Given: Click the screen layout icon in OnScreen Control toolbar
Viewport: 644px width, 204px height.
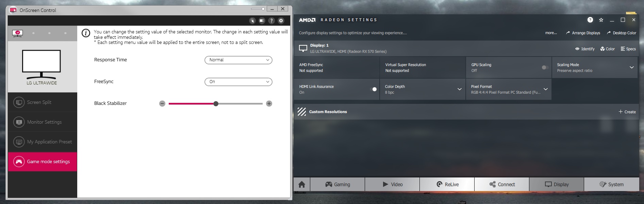Looking at the screenshot, I should [262, 21].
